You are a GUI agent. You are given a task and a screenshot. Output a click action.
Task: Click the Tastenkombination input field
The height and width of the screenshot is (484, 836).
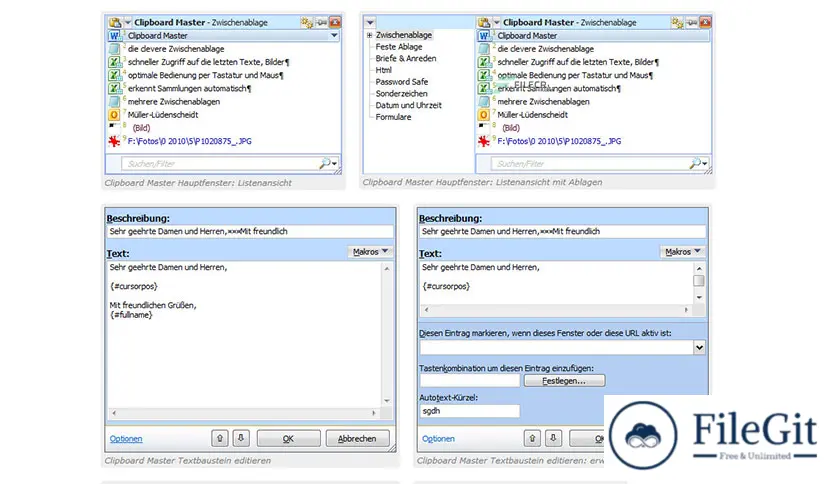click(x=469, y=381)
